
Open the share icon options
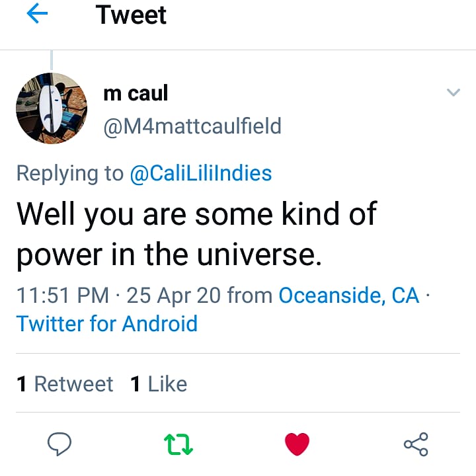coord(416,444)
